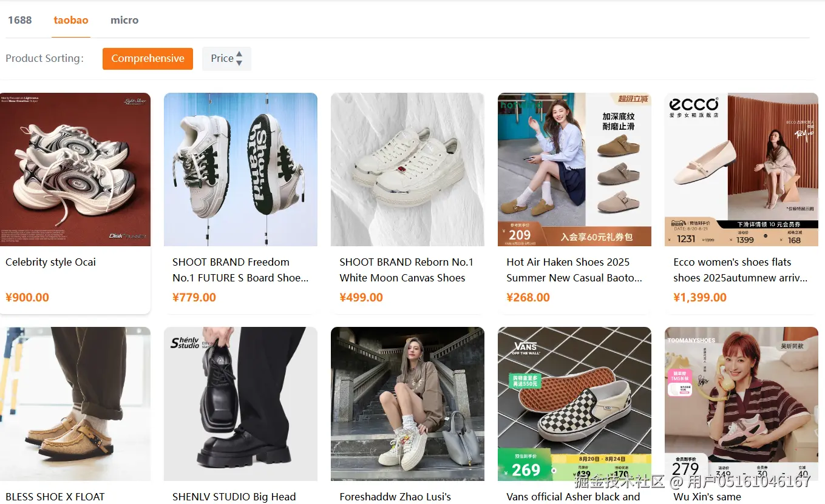This screenshot has height=504, width=825.
Task: Sort products by Comprehensive
Action: pos(148,59)
